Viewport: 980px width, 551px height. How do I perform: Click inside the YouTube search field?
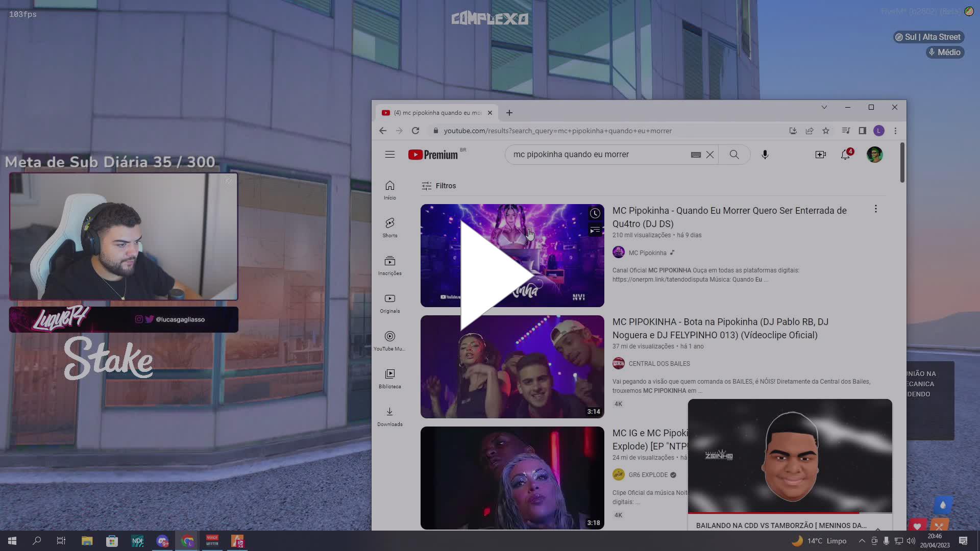[x=587, y=154]
